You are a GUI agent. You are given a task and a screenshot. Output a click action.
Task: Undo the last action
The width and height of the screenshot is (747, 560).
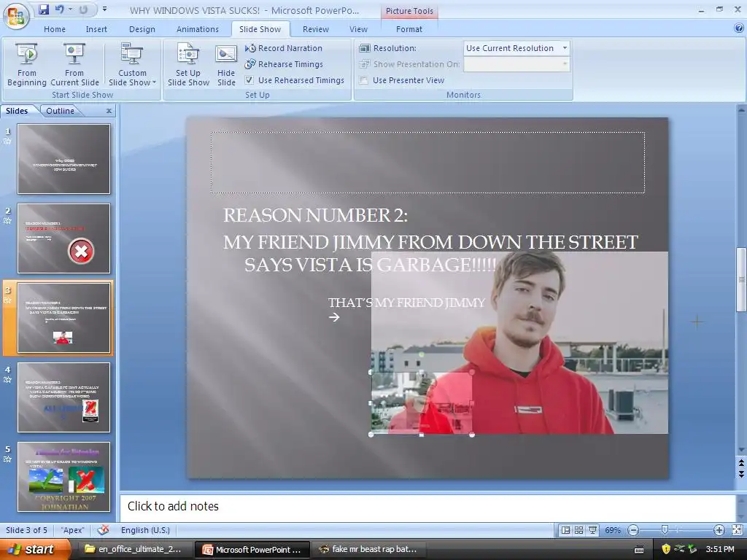60,9
